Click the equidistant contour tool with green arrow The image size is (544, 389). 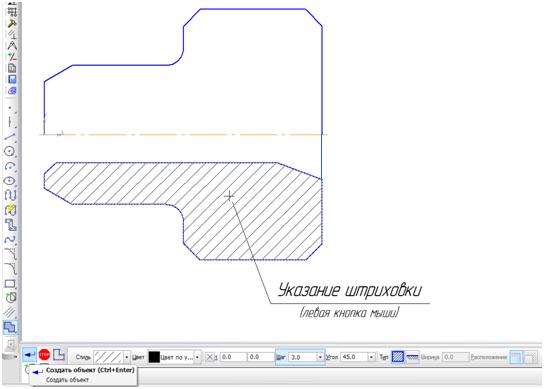[10, 298]
